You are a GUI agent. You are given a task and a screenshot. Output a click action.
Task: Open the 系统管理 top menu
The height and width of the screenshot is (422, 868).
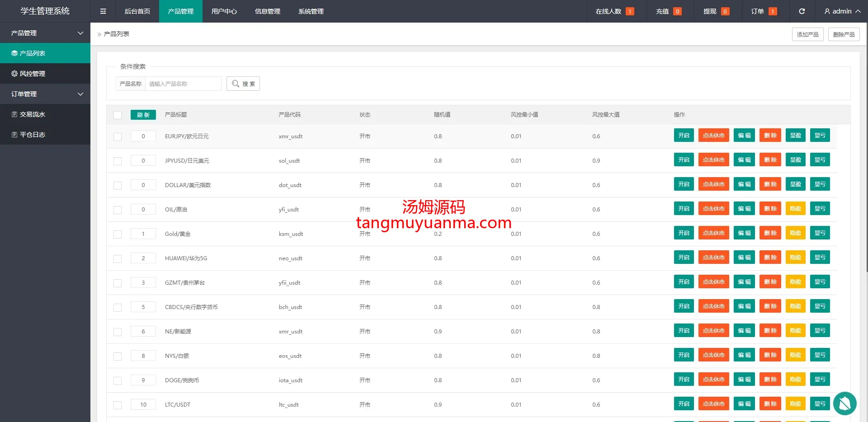click(x=311, y=11)
